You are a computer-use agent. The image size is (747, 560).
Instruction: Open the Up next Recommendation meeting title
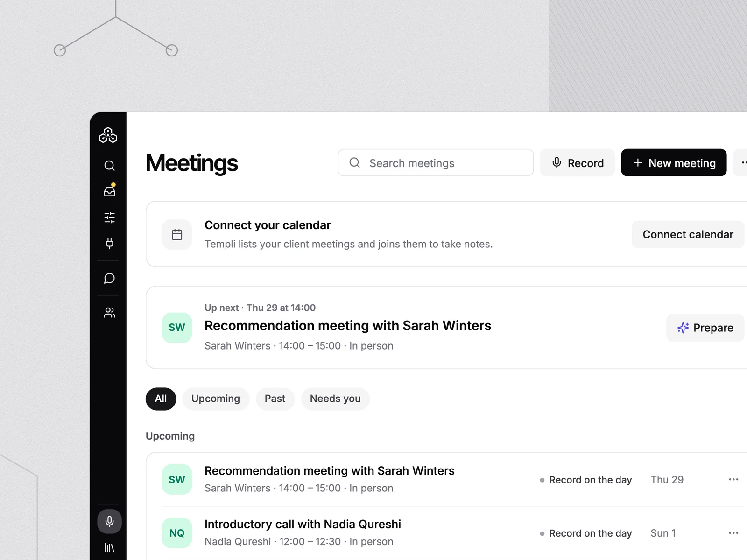pos(348,326)
